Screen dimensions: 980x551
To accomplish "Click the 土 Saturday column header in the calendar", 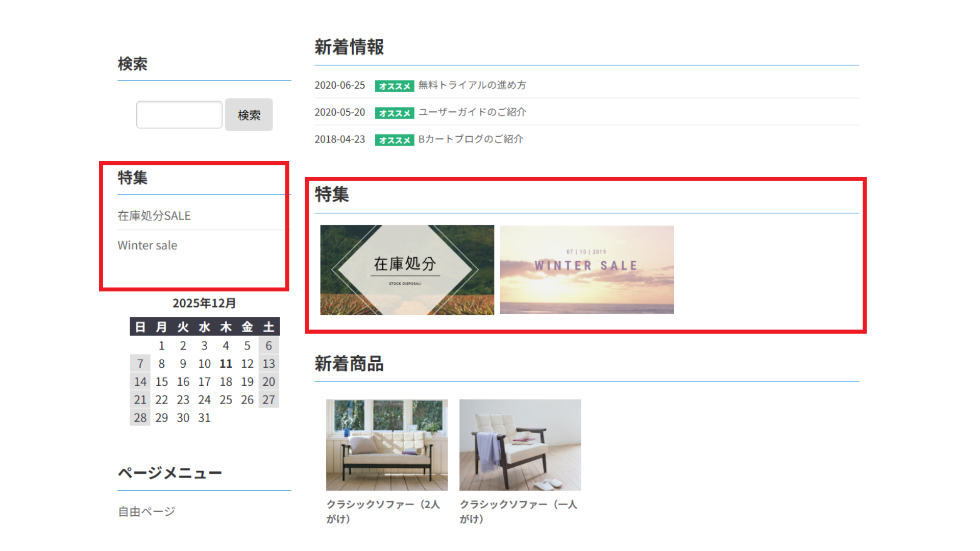I will pyautogui.click(x=268, y=327).
